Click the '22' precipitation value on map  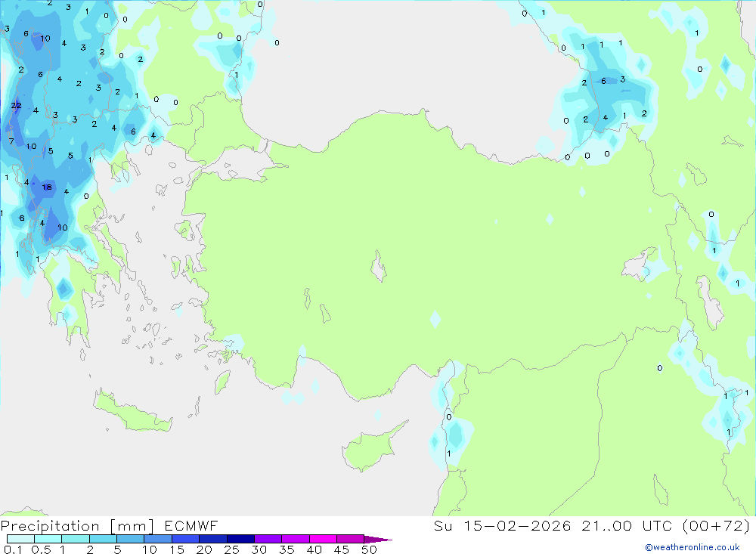tap(17, 105)
